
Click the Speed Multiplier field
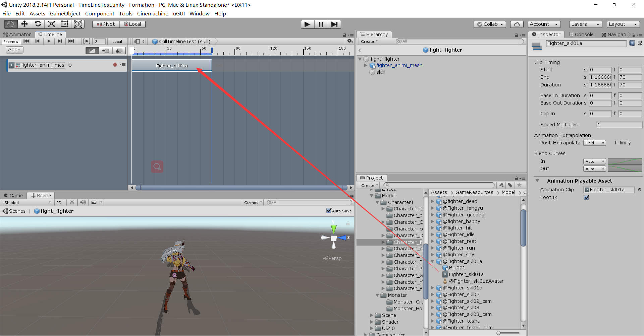pos(619,125)
